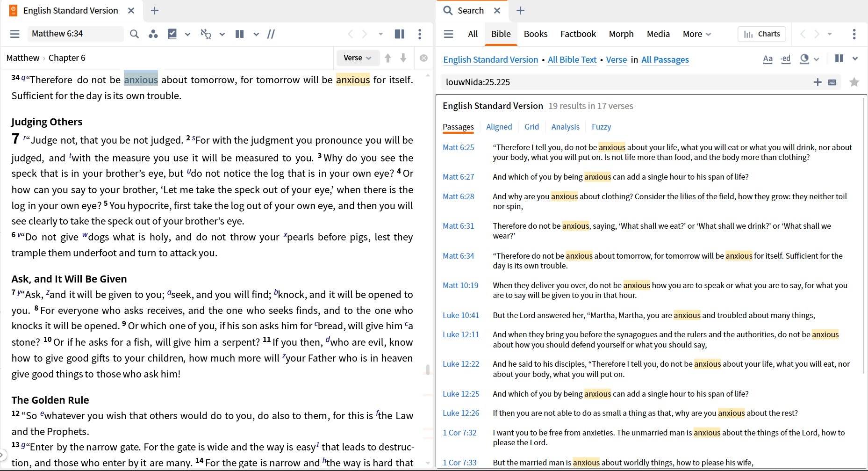Click the Verse search scope link

(617, 59)
